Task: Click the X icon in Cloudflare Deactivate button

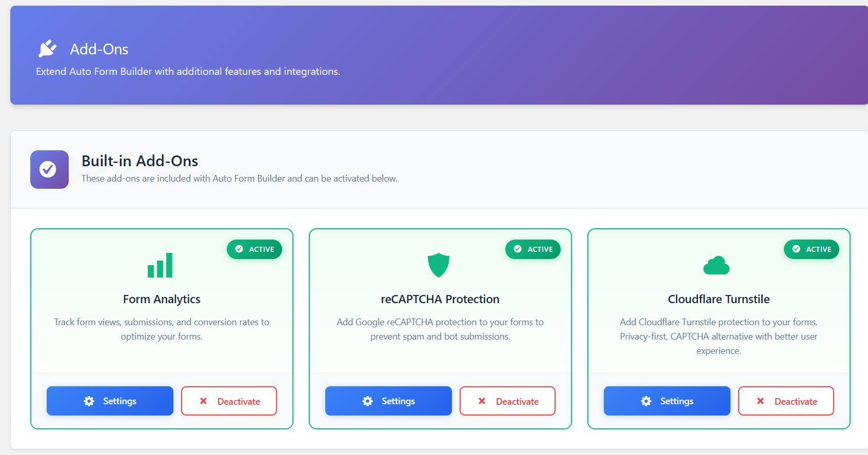Action: tap(760, 401)
